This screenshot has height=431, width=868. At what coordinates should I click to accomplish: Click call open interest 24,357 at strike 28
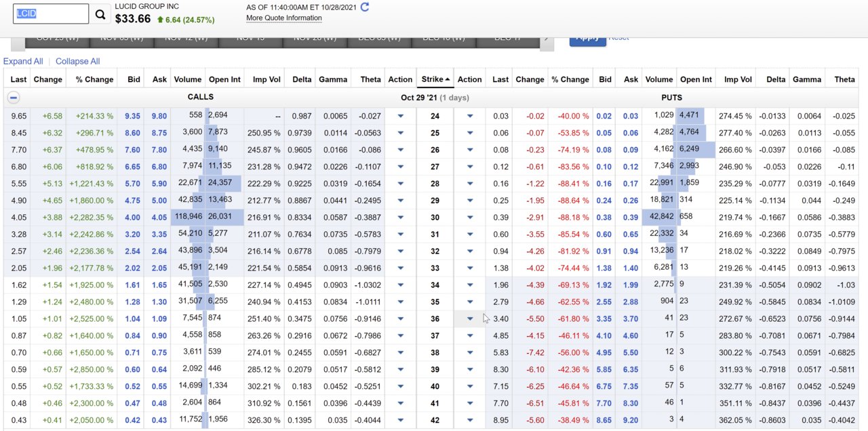220,184
